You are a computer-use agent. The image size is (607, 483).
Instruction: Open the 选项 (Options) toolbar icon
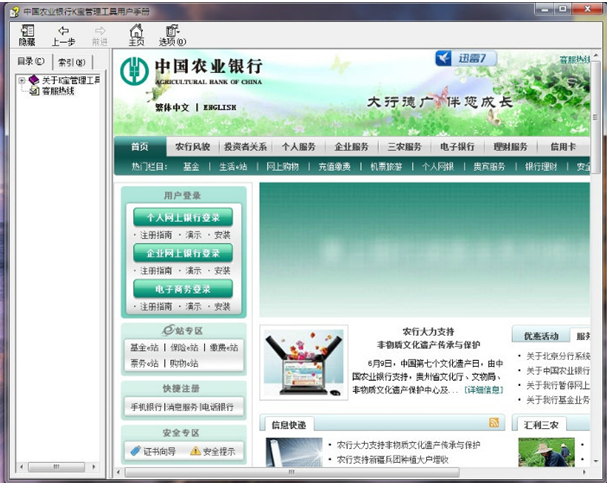(x=172, y=35)
